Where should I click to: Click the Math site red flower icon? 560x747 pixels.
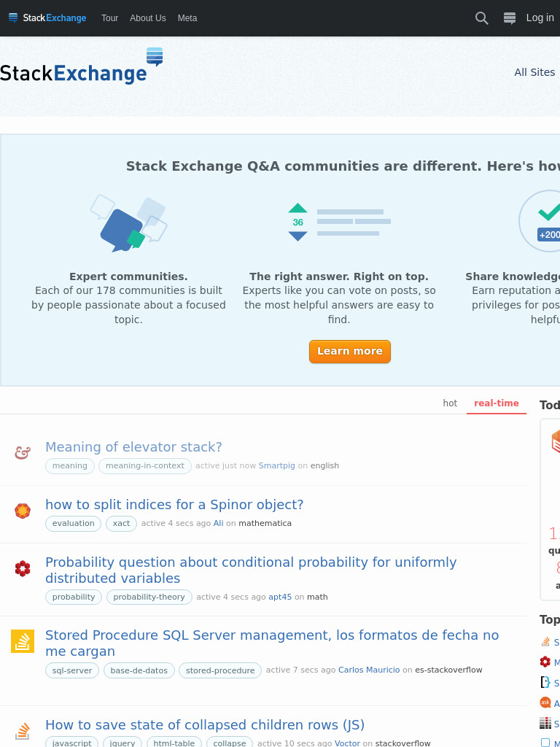point(23,568)
